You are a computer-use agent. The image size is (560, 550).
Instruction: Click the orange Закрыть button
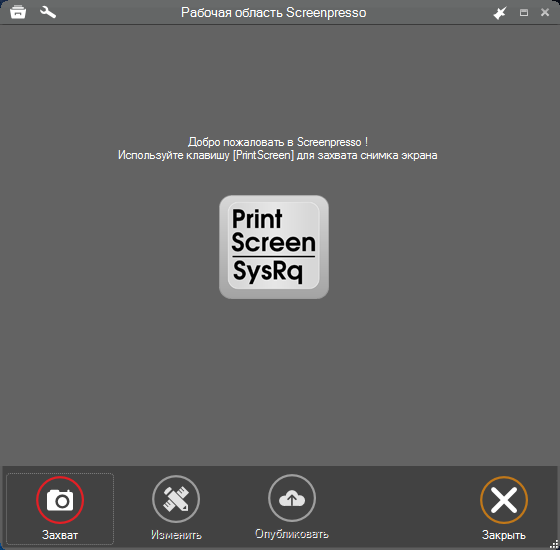point(504,508)
